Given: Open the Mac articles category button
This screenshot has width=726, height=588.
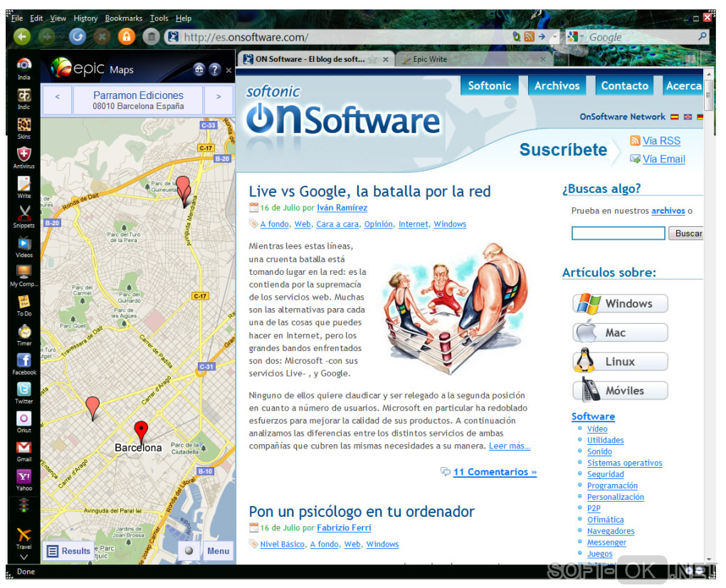Looking at the screenshot, I should pyautogui.click(x=620, y=332).
